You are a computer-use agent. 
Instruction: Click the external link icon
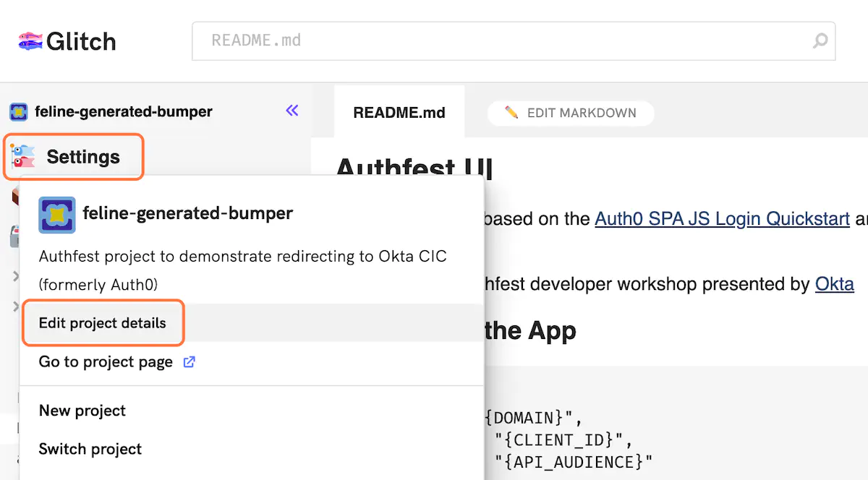click(189, 362)
